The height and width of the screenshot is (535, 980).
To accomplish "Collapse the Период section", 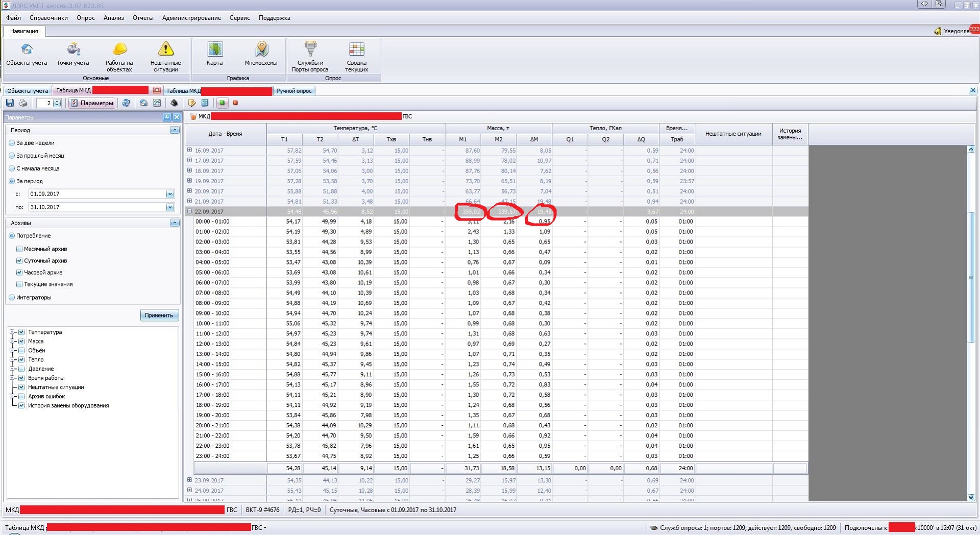I will [175, 130].
